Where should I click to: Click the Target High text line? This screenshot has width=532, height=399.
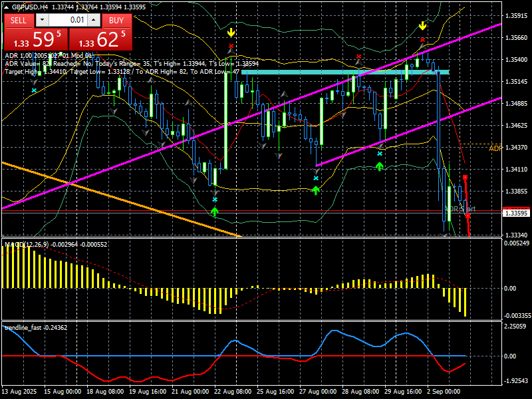pyautogui.click(x=122, y=72)
